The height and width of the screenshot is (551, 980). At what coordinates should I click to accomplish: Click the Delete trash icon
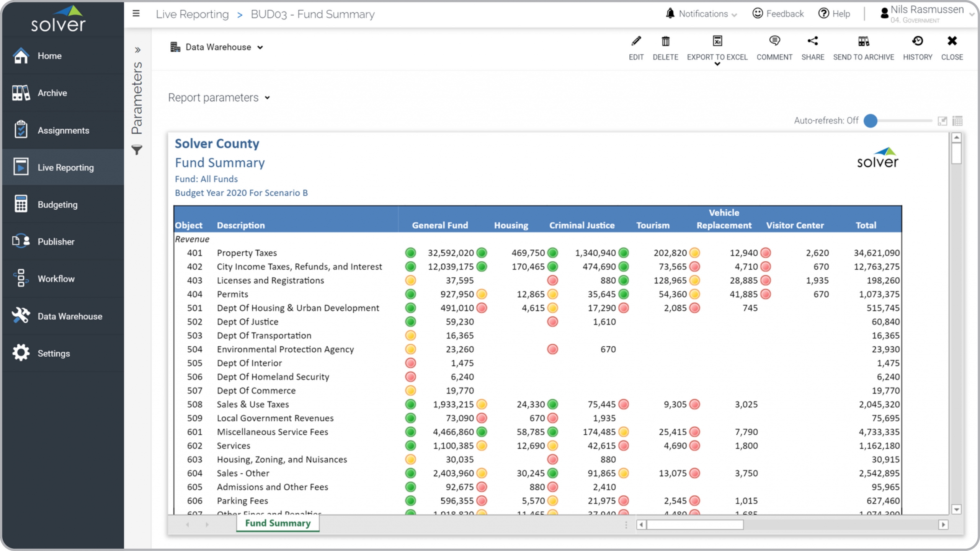pos(665,41)
